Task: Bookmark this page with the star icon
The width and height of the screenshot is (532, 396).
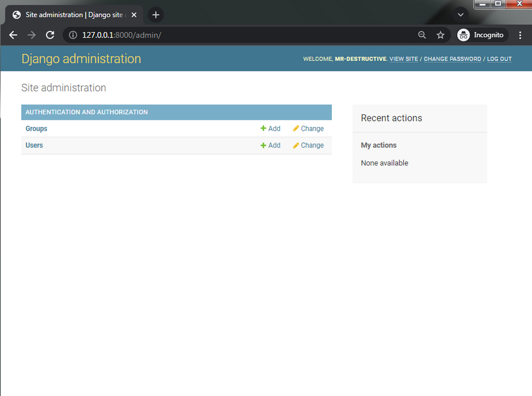Action: tap(441, 35)
